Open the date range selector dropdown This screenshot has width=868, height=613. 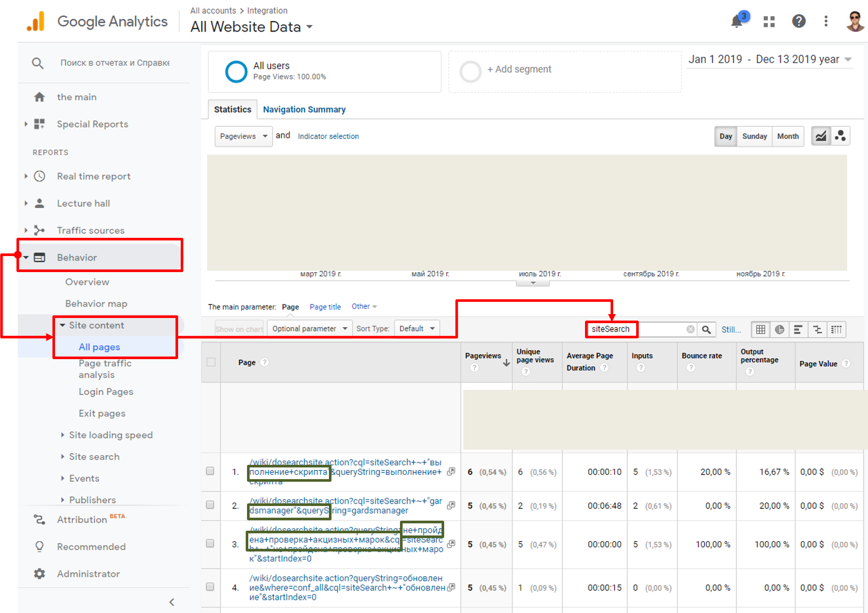pos(770,59)
